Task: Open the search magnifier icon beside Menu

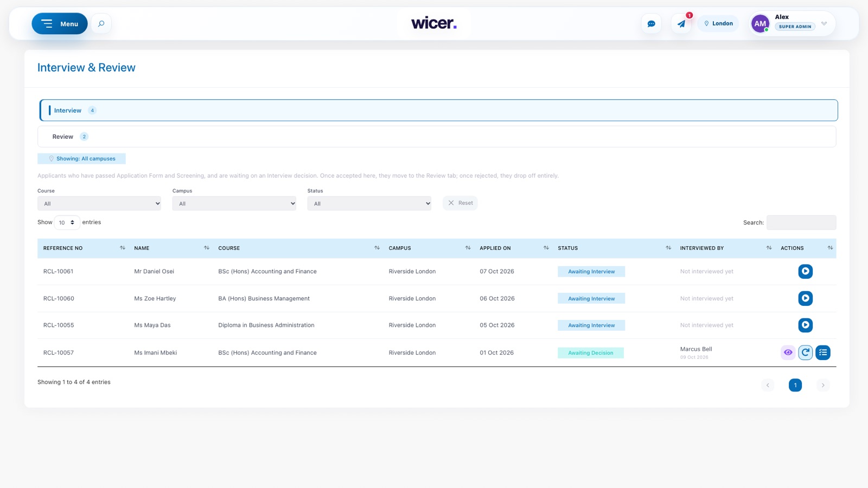Action: click(101, 24)
